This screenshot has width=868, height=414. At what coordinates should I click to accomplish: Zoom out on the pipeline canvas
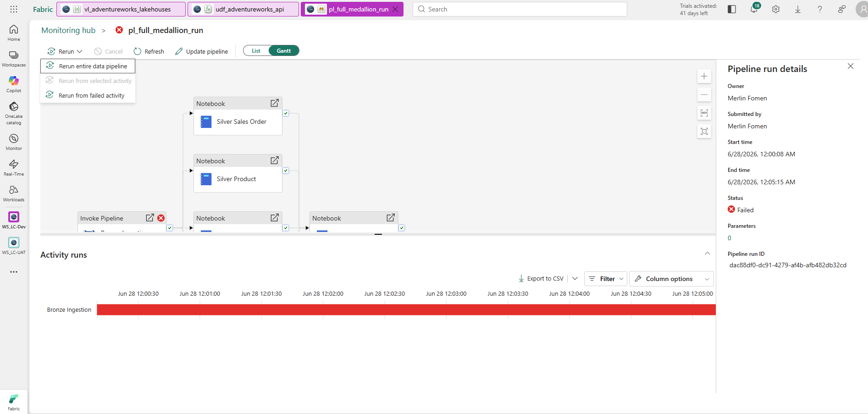click(x=704, y=94)
